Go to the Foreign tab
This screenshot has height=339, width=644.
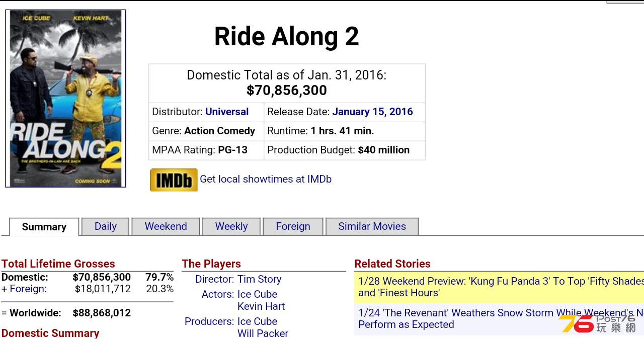point(293,226)
